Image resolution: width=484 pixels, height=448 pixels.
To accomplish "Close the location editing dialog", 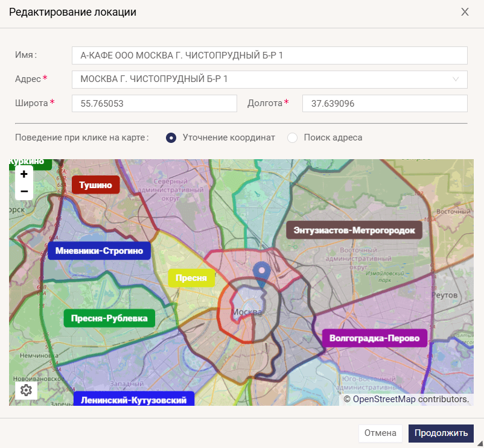I will [x=465, y=12].
